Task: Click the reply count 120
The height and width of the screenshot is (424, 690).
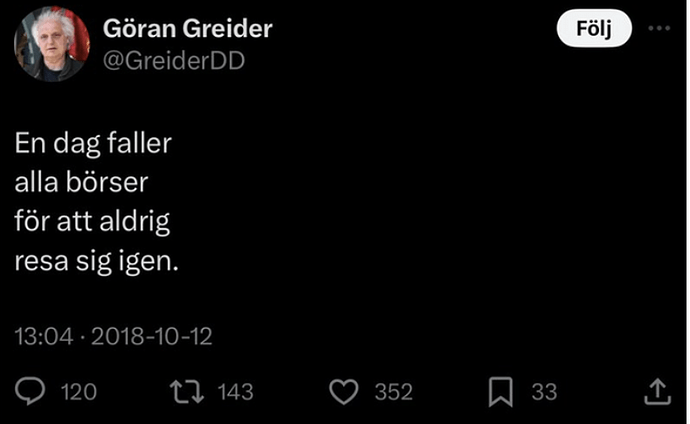Action: coord(79,392)
